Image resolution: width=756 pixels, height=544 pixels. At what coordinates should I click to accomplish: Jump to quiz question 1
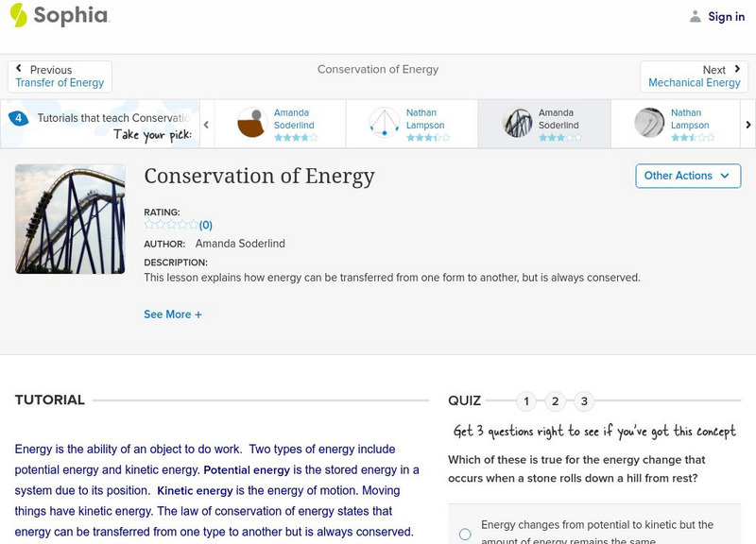526,401
